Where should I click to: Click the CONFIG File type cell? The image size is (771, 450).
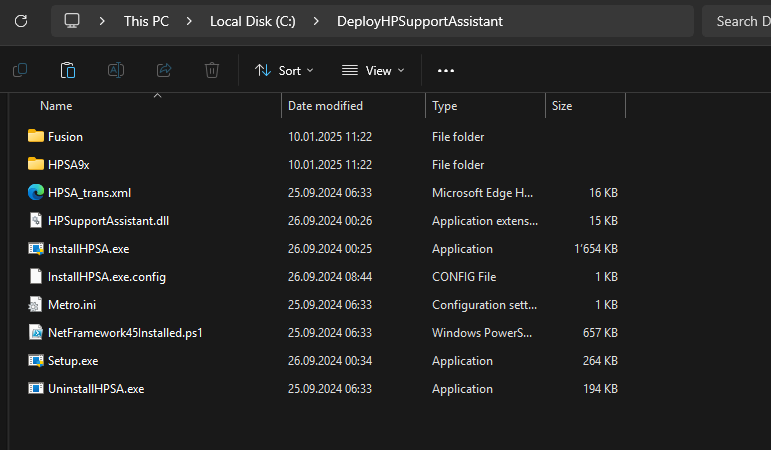point(464,277)
